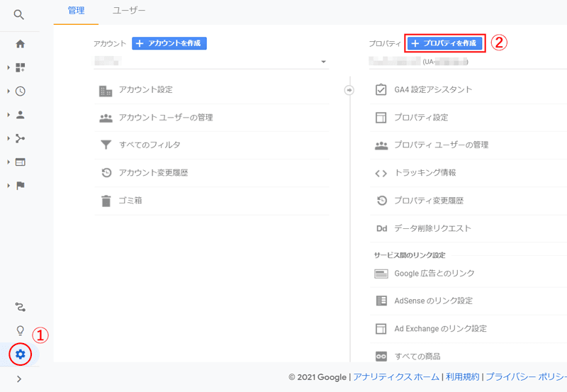Open Admin gear icon

point(21,354)
